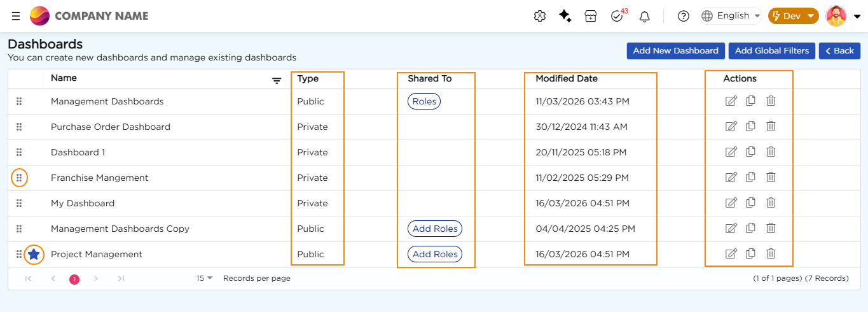Delete the Dashboard 1 entry
The width and height of the screenshot is (868, 312).
[x=771, y=152]
